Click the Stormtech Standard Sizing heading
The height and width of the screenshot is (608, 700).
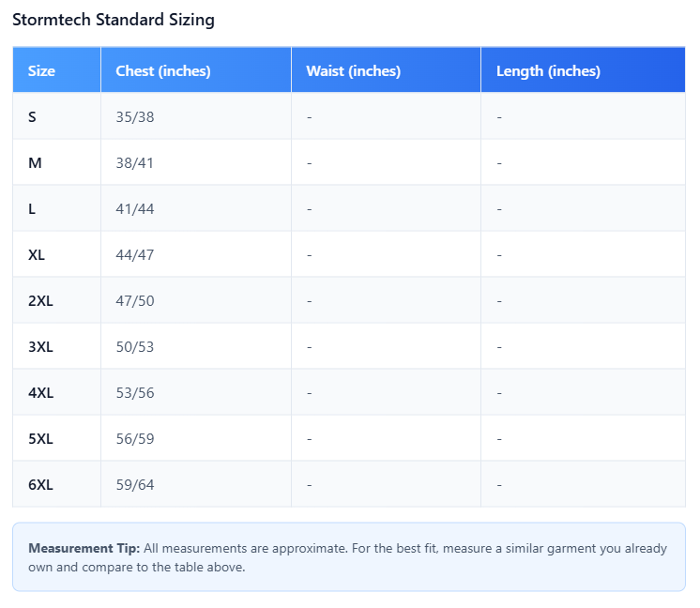pyautogui.click(x=114, y=20)
